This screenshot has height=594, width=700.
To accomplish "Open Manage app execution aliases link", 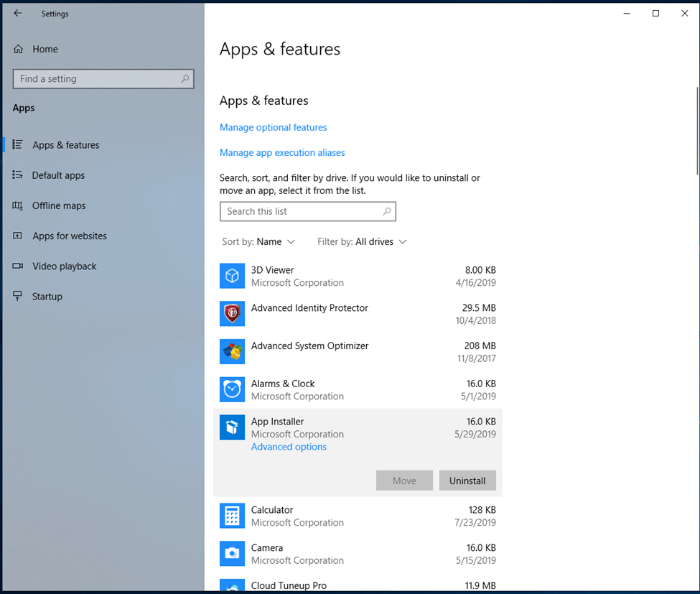I will click(282, 153).
